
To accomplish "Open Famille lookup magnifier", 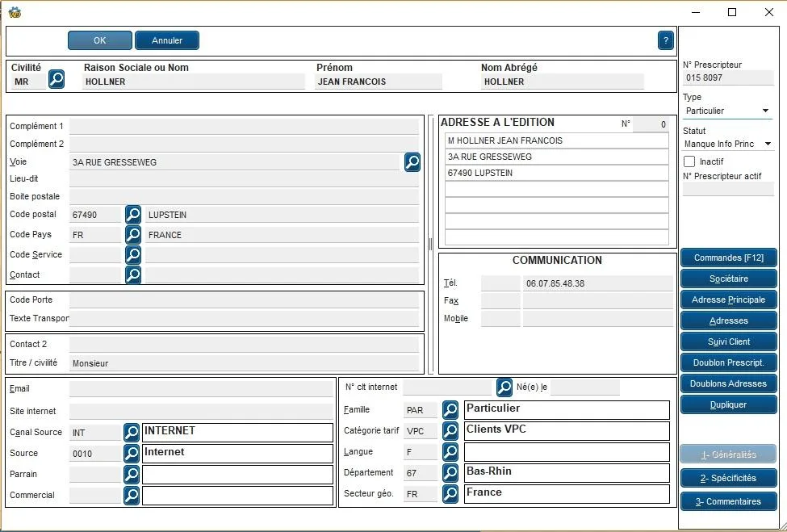I will (x=450, y=410).
